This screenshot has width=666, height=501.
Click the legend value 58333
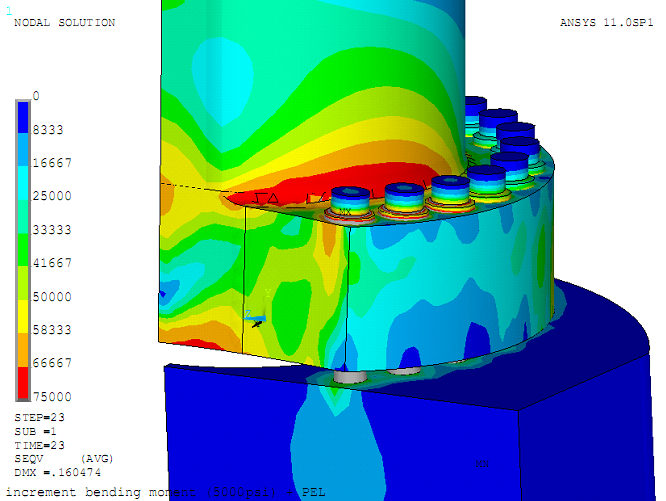(x=52, y=329)
